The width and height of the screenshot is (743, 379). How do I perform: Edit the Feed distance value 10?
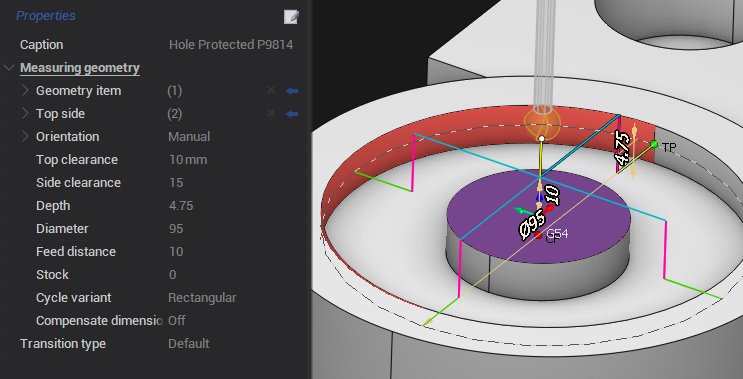(176, 252)
